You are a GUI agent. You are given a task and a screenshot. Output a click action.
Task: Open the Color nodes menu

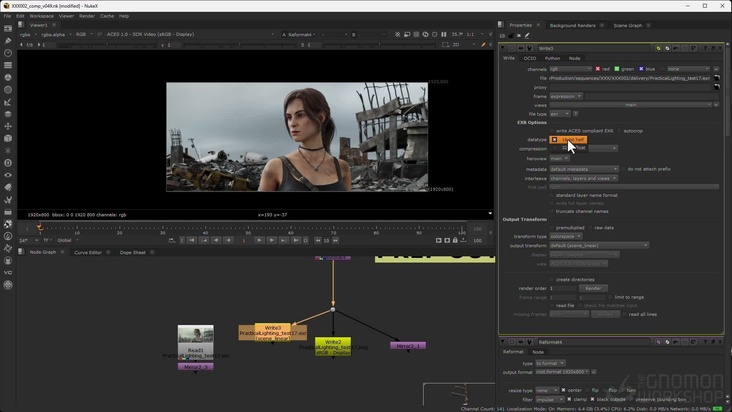[8, 77]
